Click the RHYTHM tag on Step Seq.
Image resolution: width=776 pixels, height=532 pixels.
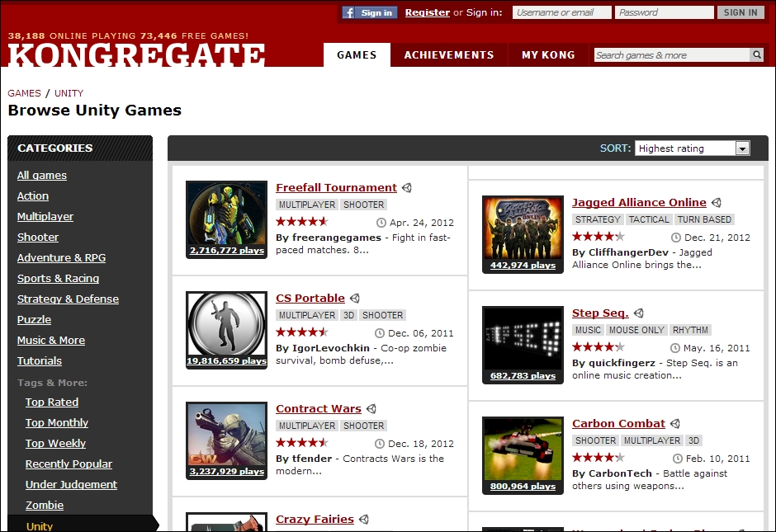coord(690,330)
